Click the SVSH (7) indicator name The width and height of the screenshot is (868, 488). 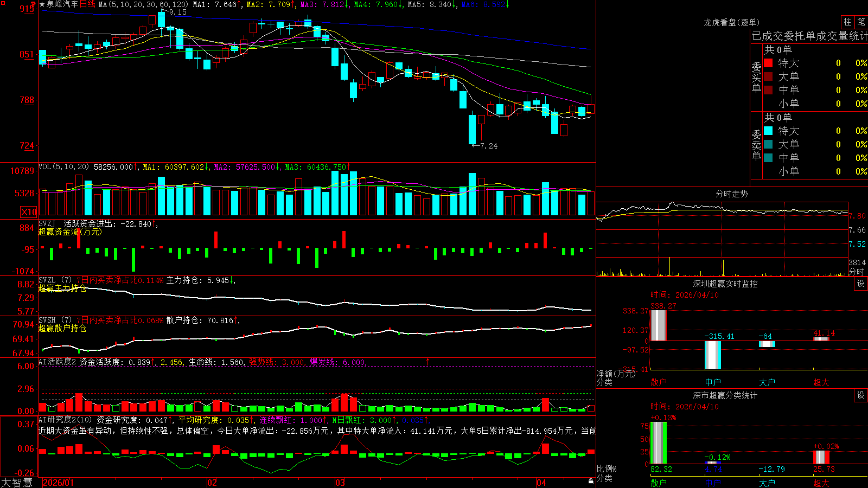pyautogui.click(x=55, y=320)
